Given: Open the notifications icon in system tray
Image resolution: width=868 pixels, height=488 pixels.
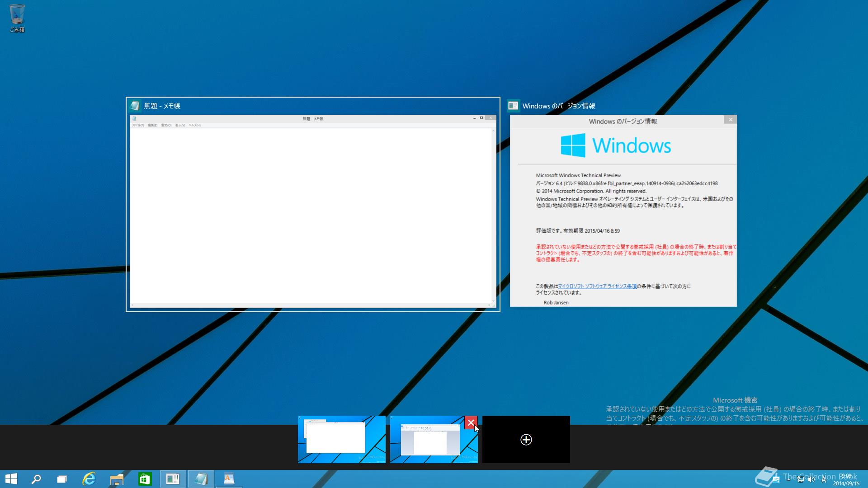Looking at the screenshot, I should pyautogui.click(x=776, y=479).
